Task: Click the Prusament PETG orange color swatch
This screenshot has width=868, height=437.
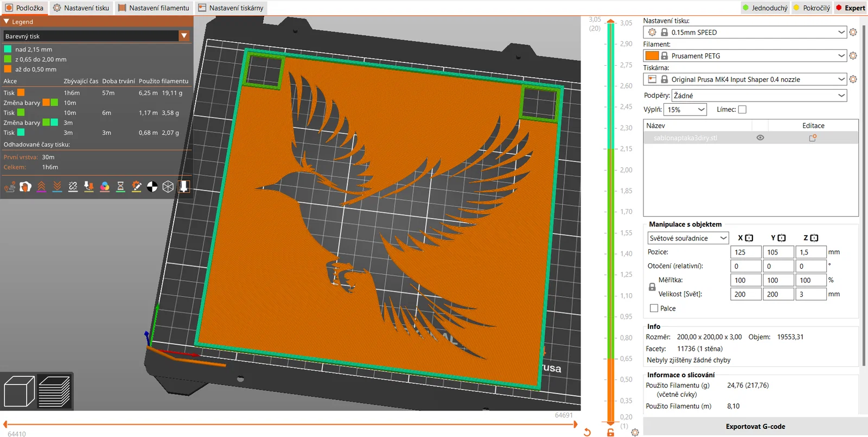Action: coord(652,55)
